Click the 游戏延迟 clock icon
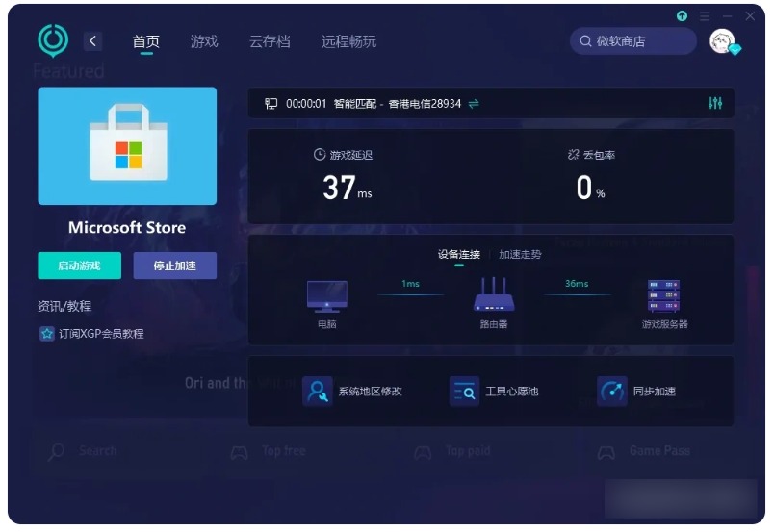The image size is (774, 532). point(320,155)
